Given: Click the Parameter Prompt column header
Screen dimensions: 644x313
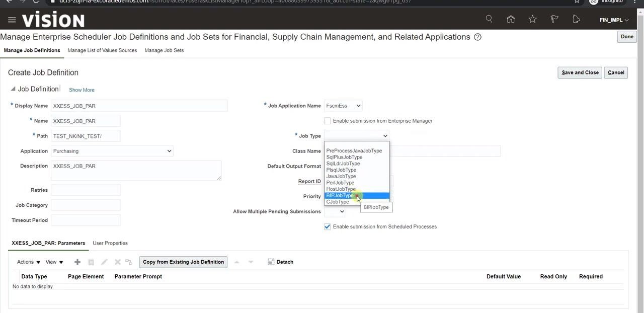Looking at the screenshot, I should [138, 276].
